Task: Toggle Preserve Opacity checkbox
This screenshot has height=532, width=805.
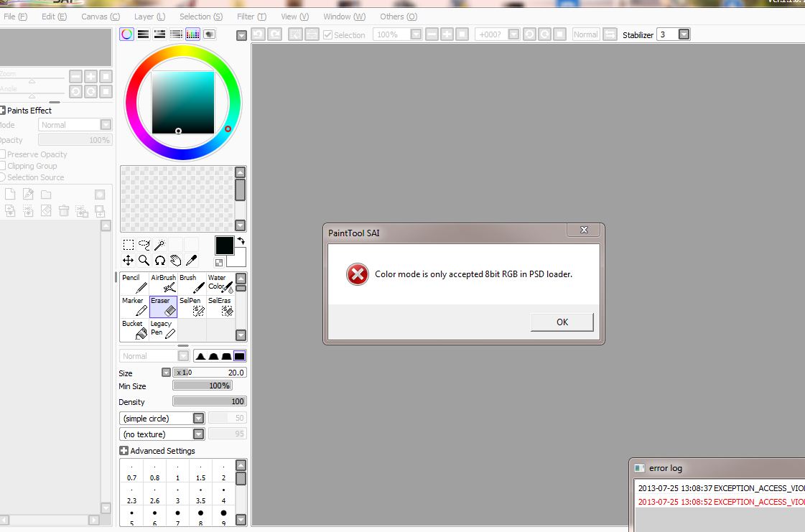Action: coord(3,154)
